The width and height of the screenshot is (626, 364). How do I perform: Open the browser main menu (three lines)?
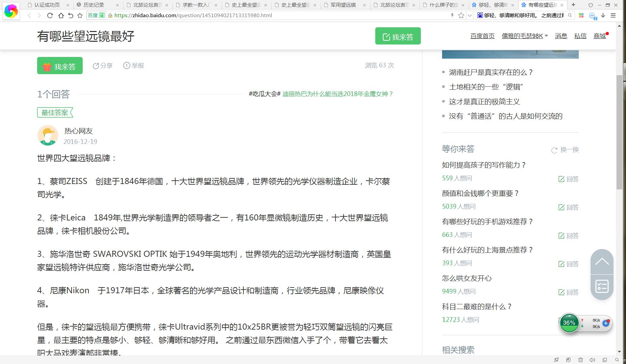click(613, 16)
